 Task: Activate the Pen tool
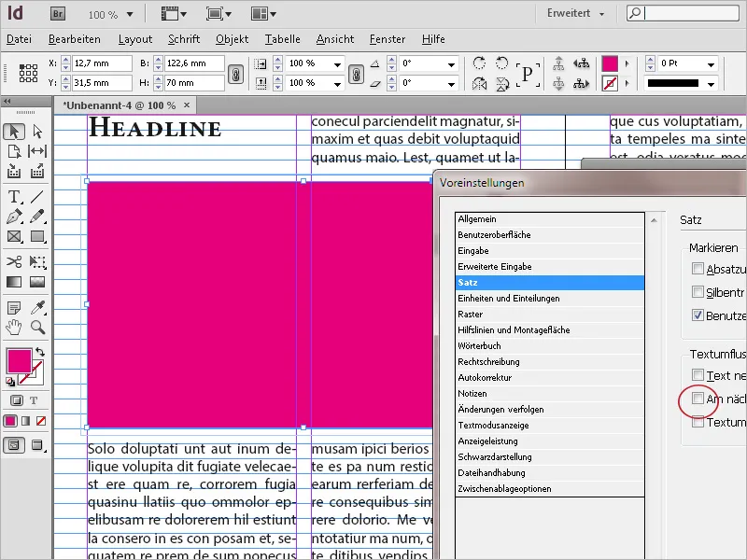[14, 217]
